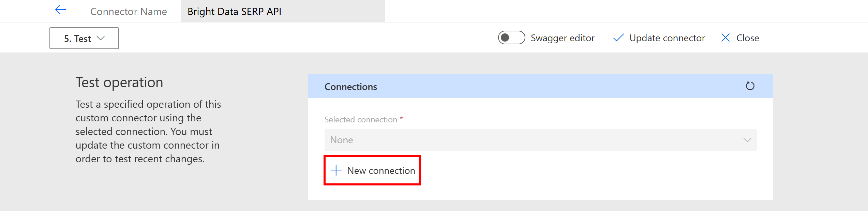Click the blue back navigation arrow
The width and height of the screenshot is (868, 211).
pos(60,10)
